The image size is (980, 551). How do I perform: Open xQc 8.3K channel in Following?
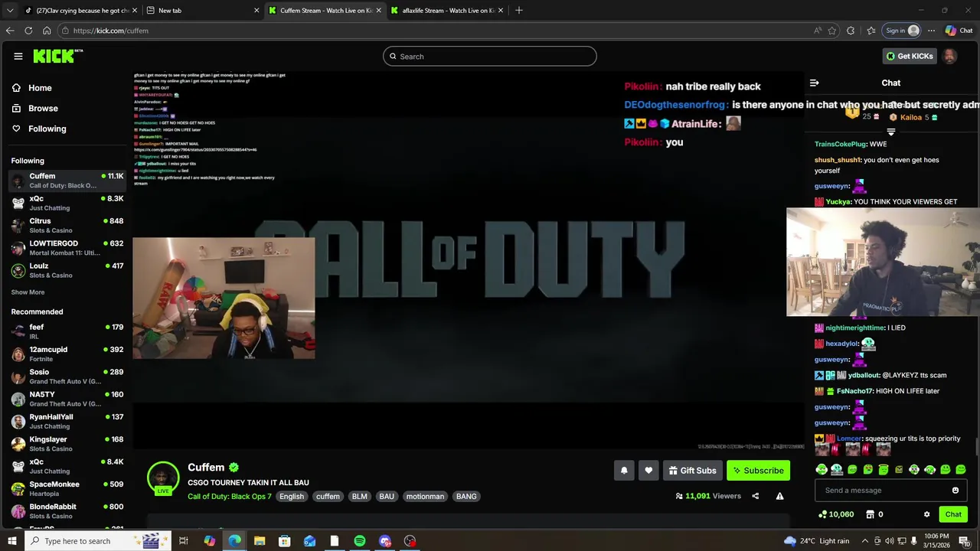67,203
